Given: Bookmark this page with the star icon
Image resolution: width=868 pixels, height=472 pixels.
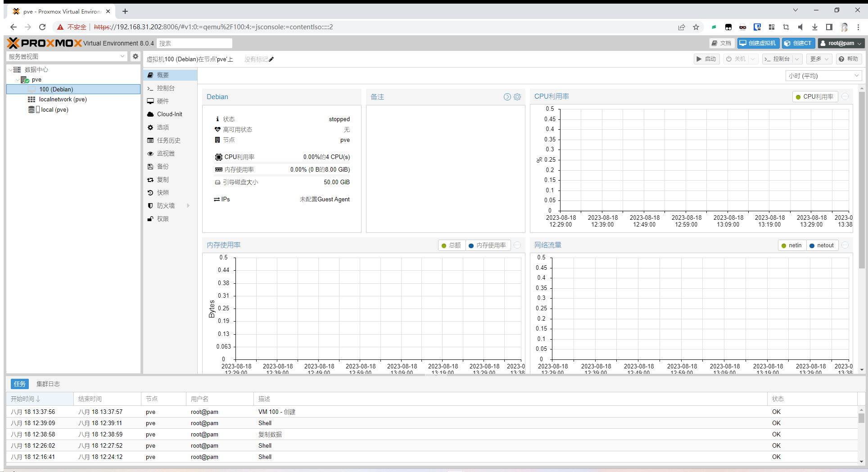Looking at the screenshot, I should coord(696,27).
